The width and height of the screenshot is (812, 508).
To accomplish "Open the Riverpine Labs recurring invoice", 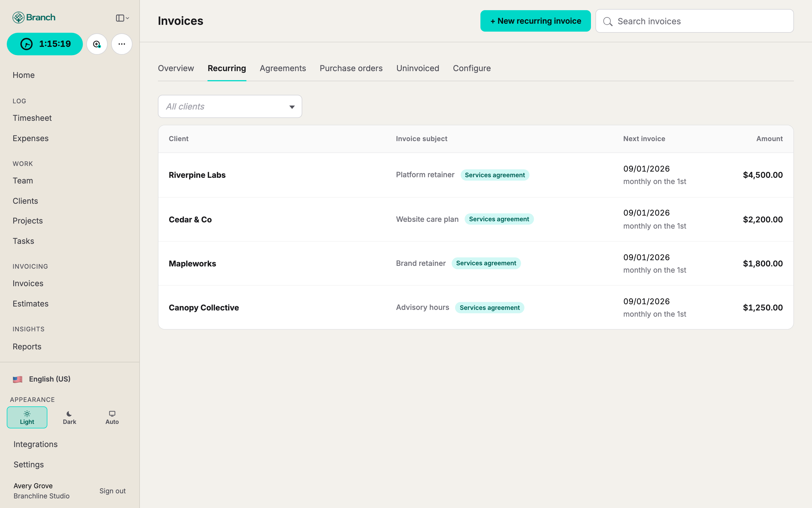I will pos(475,175).
